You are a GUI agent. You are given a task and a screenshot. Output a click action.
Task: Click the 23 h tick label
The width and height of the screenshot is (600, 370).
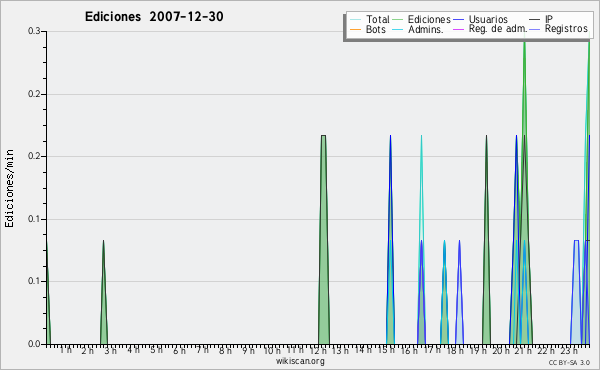[x=569, y=350]
